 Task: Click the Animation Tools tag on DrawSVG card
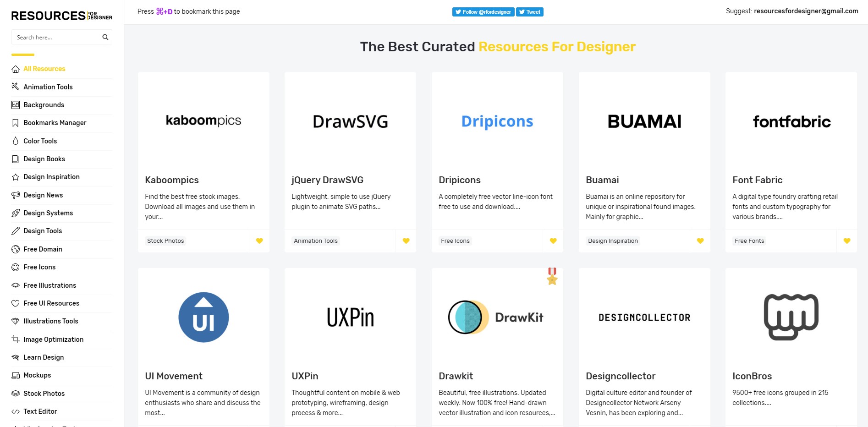316,241
